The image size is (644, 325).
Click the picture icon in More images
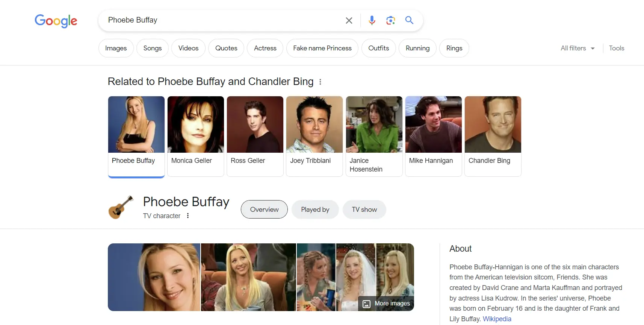tap(366, 304)
